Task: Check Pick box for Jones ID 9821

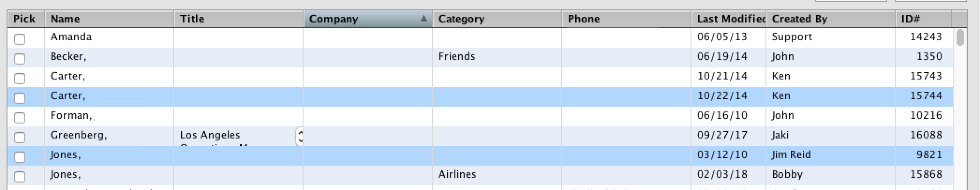Action: [x=20, y=157]
